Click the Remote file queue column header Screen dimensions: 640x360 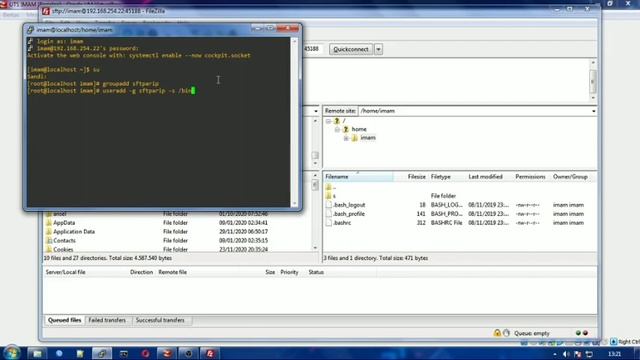[173, 272]
